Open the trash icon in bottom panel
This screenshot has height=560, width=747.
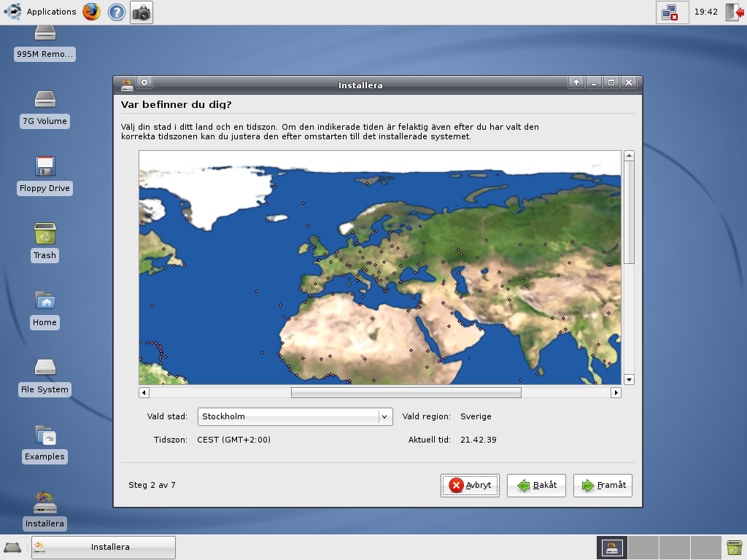(734, 547)
